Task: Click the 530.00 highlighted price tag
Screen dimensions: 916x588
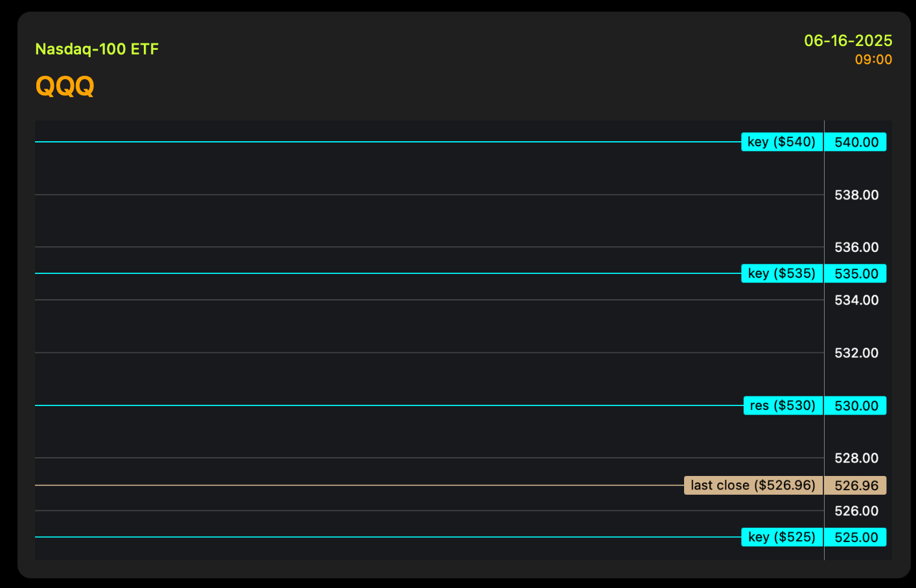Action: (856, 405)
